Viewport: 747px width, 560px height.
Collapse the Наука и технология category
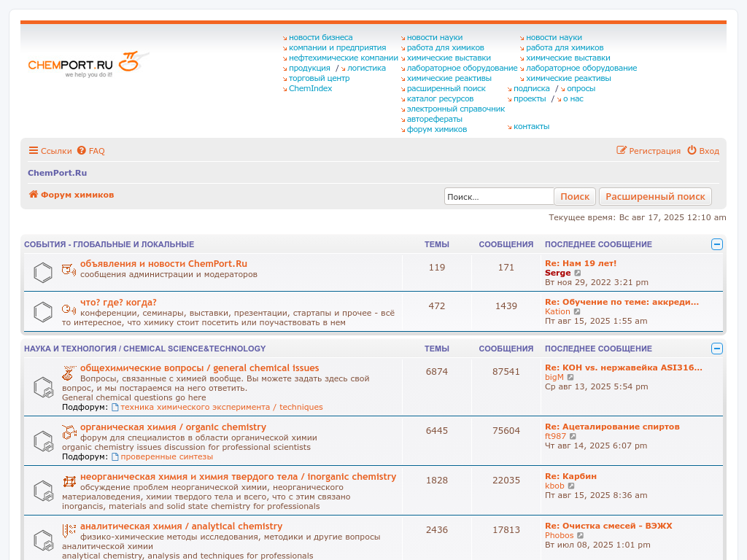click(x=717, y=349)
